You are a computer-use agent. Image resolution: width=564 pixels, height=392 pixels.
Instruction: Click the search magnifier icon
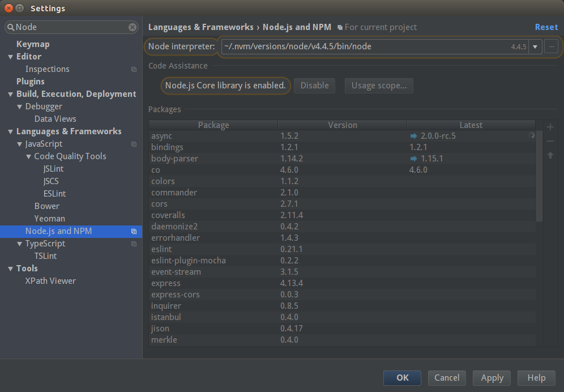(x=11, y=27)
